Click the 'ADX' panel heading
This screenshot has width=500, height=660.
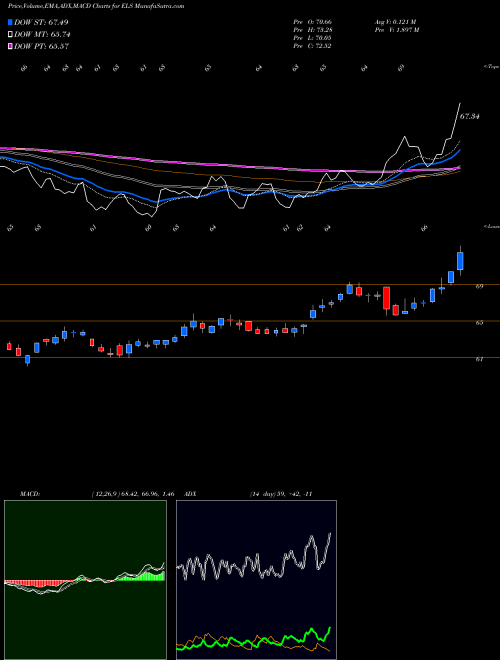click(190, 494)
